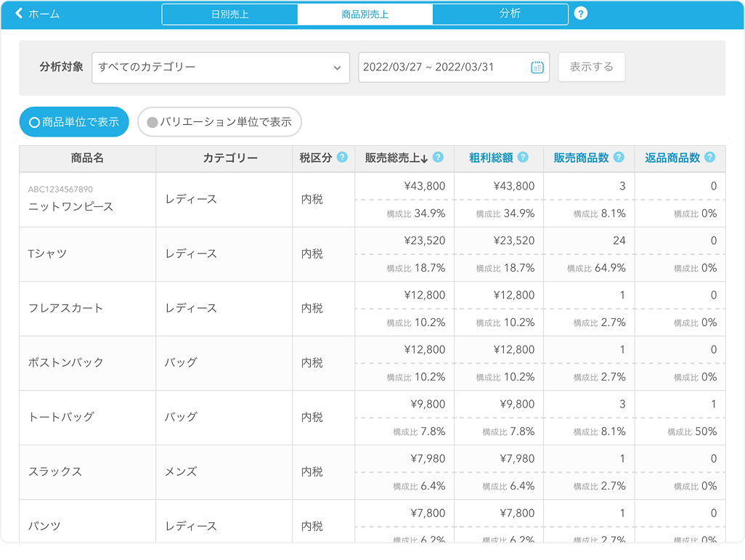Open the calendar icon in the date field
745x560 pixels.
(x=537, y=68)
